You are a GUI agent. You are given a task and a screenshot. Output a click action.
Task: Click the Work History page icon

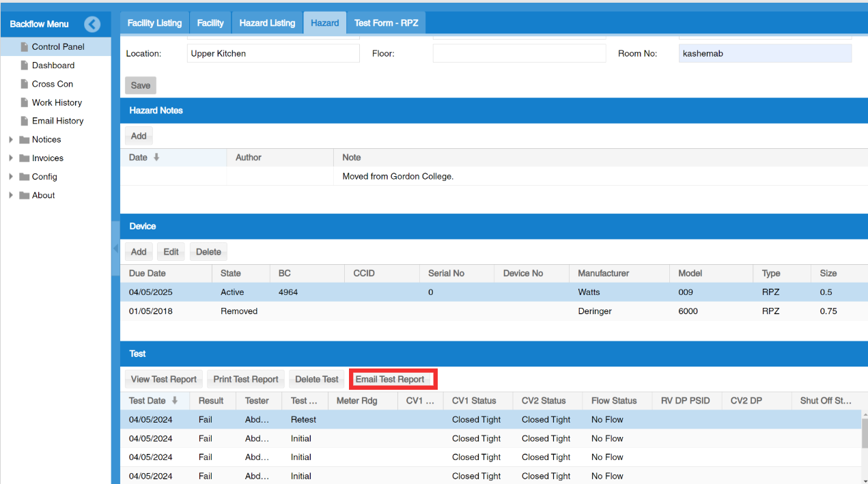(25, 102)
